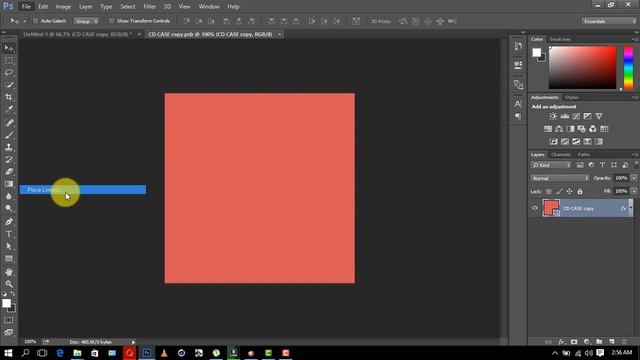Viewport: 640px width, 360px height.
Task: Create a new layer in Layers panel
Action: 611,342
